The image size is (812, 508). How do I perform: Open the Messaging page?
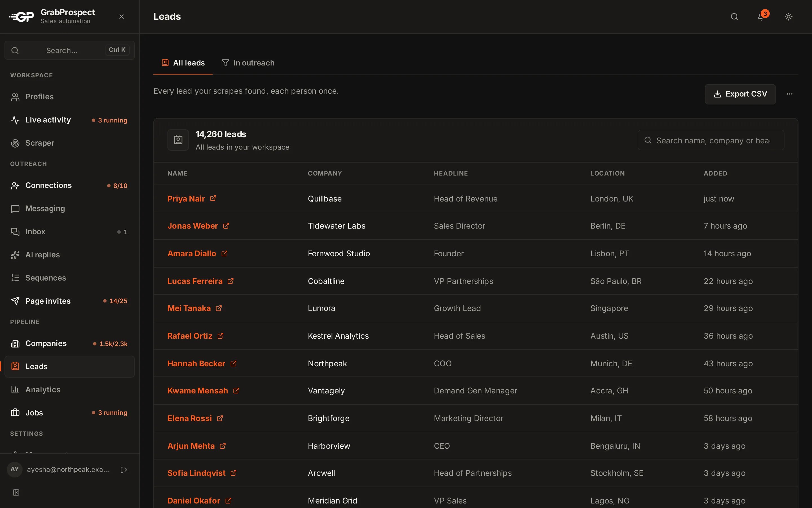point(69,209)
